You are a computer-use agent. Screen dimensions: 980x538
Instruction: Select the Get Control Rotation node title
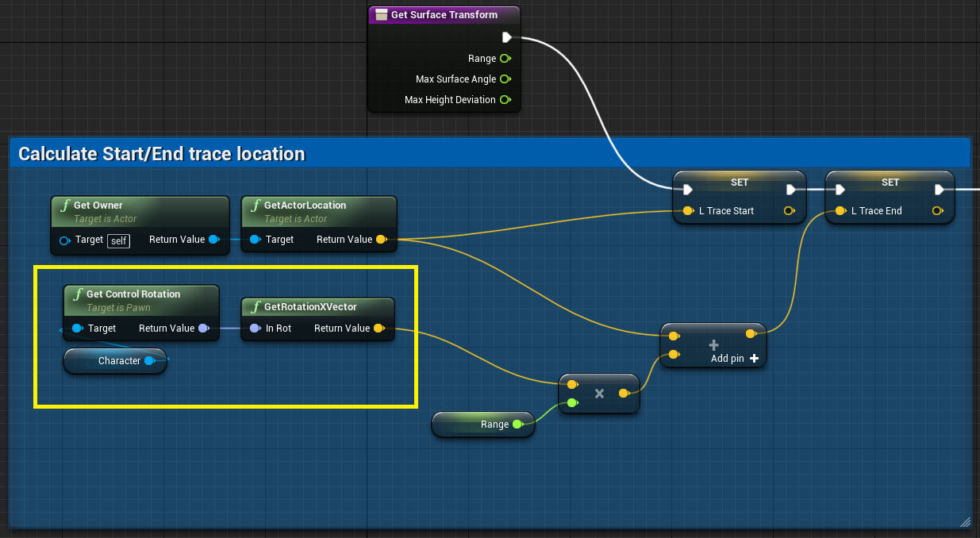click(x=133, y=294)
